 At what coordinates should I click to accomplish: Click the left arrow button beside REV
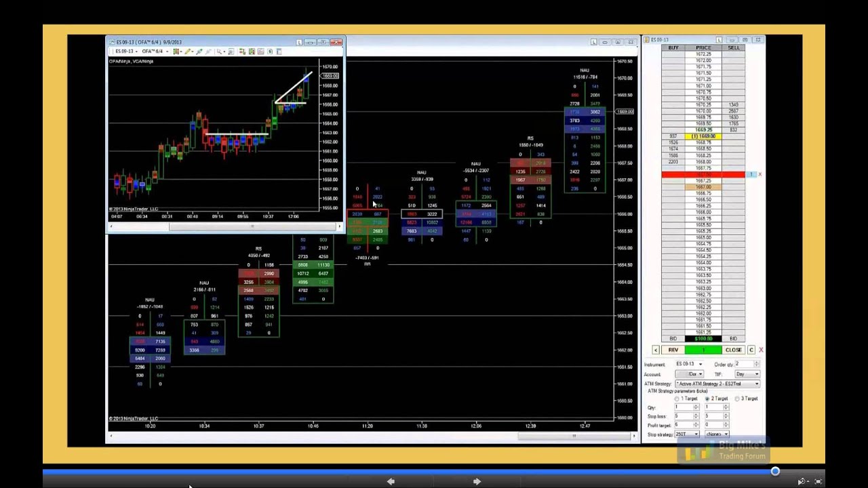coord(656,350)
